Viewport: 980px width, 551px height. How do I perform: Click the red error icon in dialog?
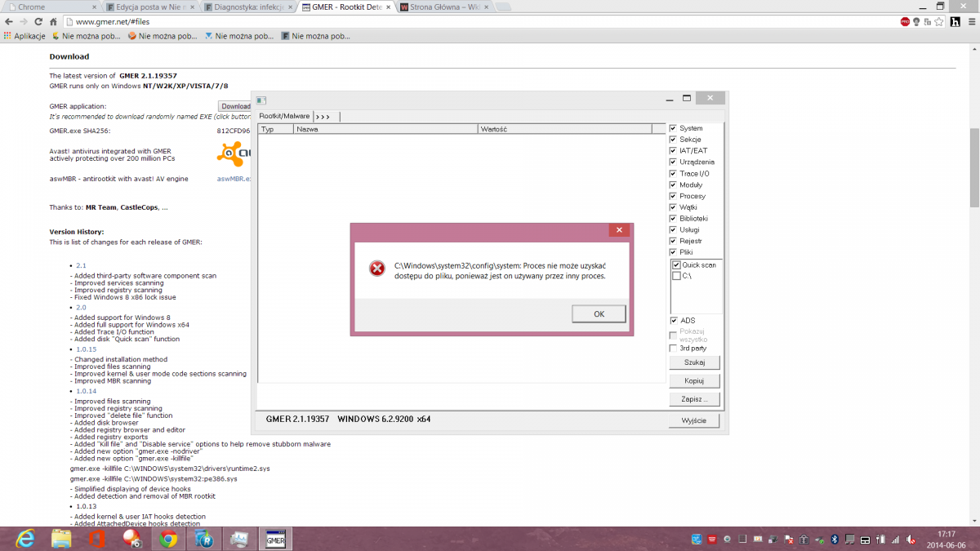pyautogui.click(x=376, y=269)
